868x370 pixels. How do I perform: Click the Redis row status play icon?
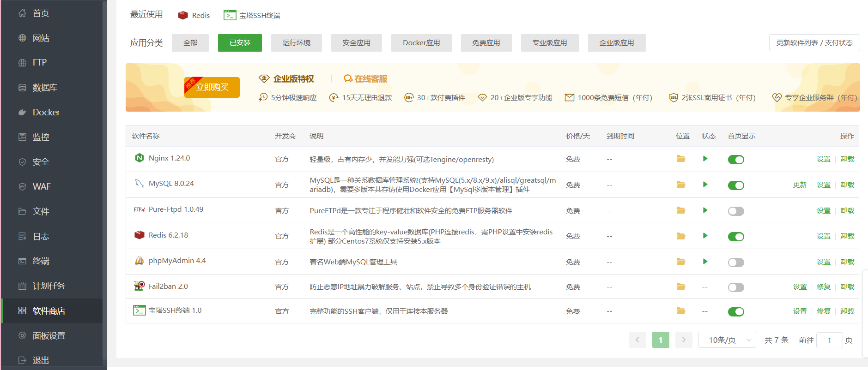tap(705, 236)
